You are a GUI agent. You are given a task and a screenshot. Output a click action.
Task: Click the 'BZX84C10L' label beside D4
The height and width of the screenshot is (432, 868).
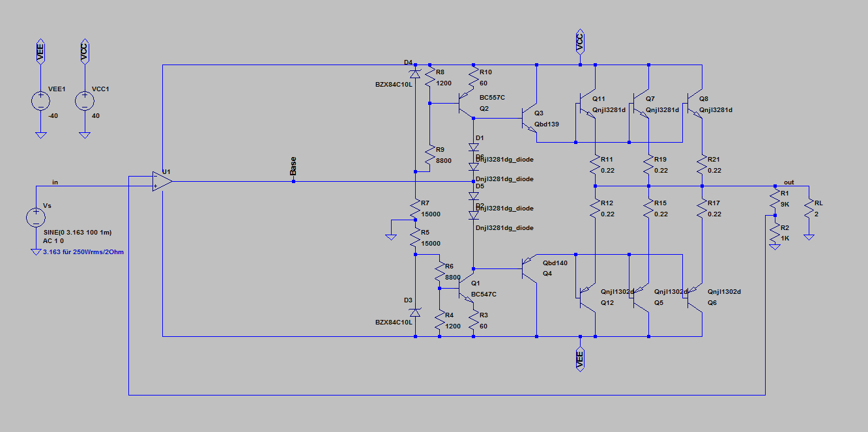click(394, 83)
